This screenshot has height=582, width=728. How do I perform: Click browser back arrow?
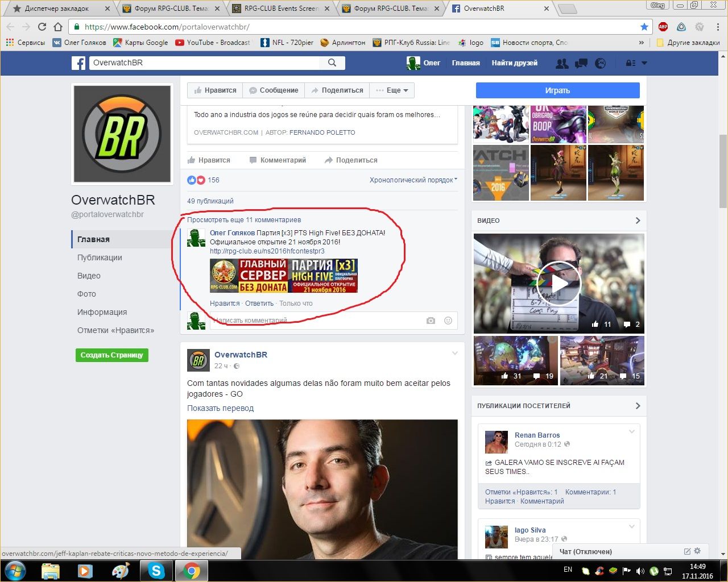(x=10, y=27)
